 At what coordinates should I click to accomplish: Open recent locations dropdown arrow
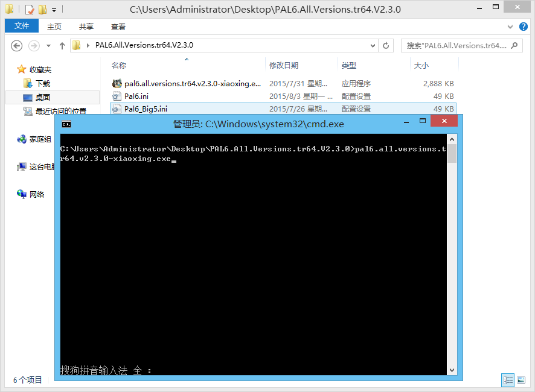(48, 46)
